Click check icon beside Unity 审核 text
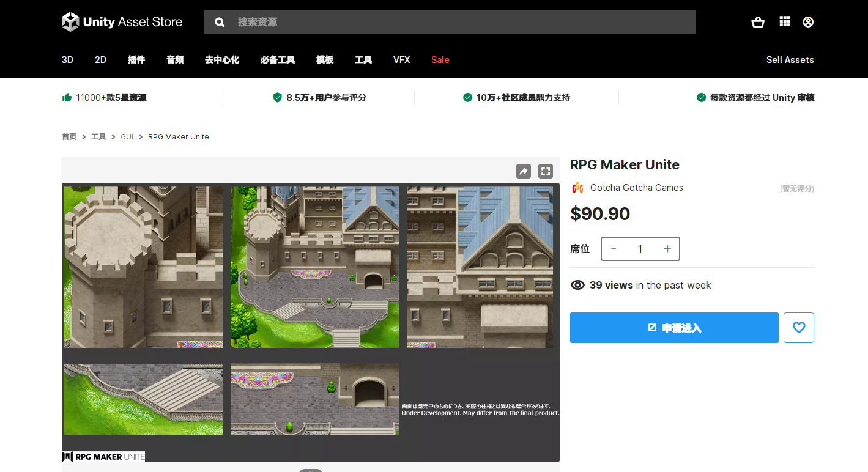Image resolution: width=868 pixels, height=472 pixels. tap(701, 97)
